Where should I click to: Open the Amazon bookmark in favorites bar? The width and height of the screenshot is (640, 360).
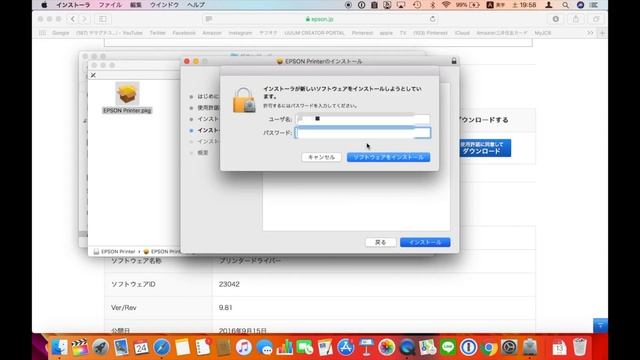[x=211, y=33]
